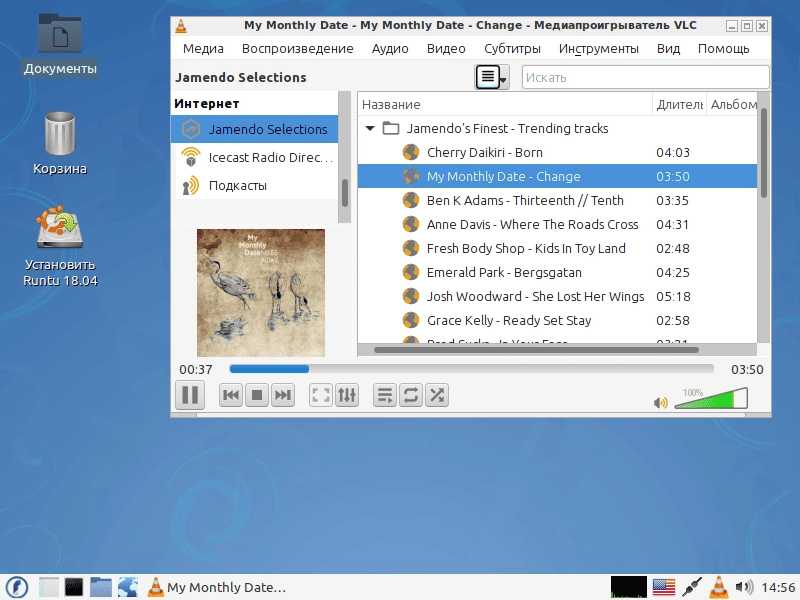Screen dimensions: 800x600
Task: Sort by the Длительность column header
Action: click(679, 104)
